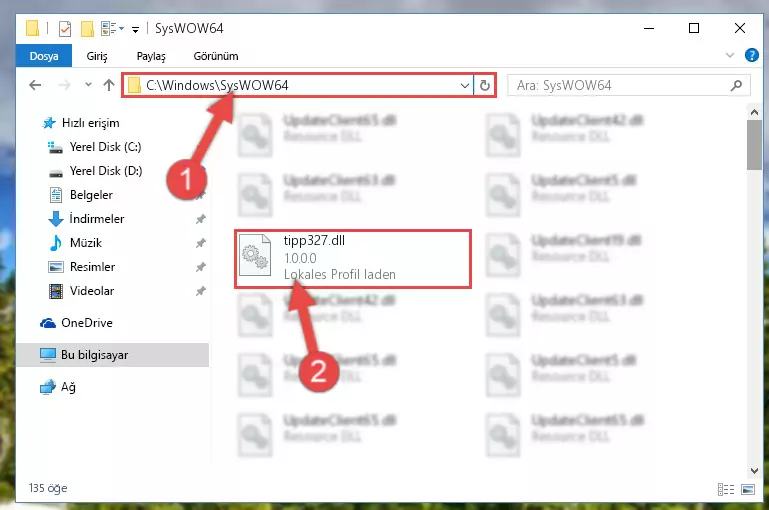Click the Resimler pin icon
Viewport: 769px width, 510px height.
coord(201,267)
